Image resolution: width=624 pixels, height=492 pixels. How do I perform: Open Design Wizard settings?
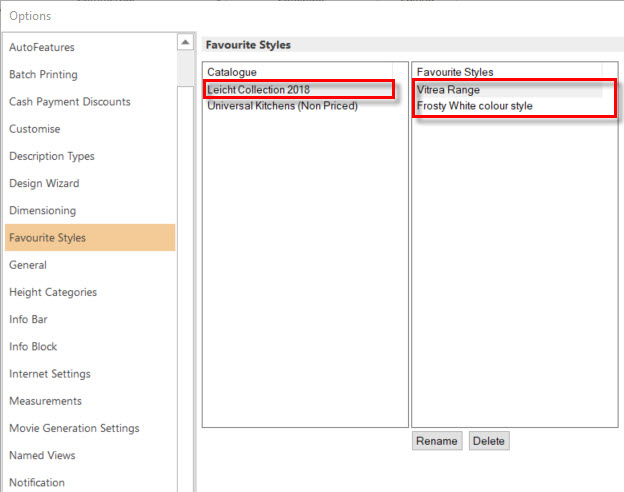90,183
